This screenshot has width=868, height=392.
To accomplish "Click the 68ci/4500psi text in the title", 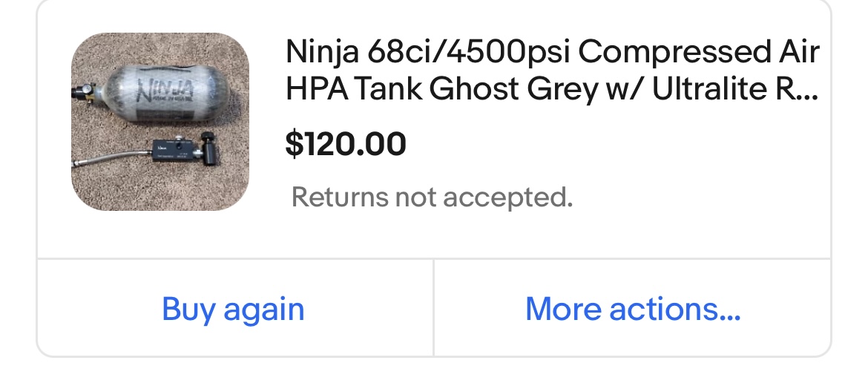I will click(x=469, y=52).
